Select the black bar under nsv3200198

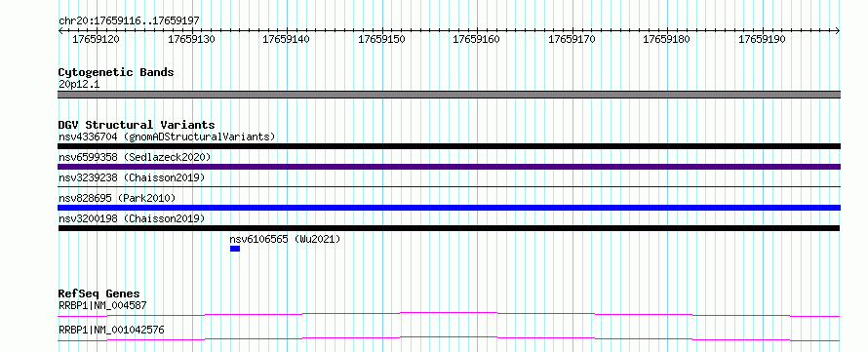[x=449, y=228]
